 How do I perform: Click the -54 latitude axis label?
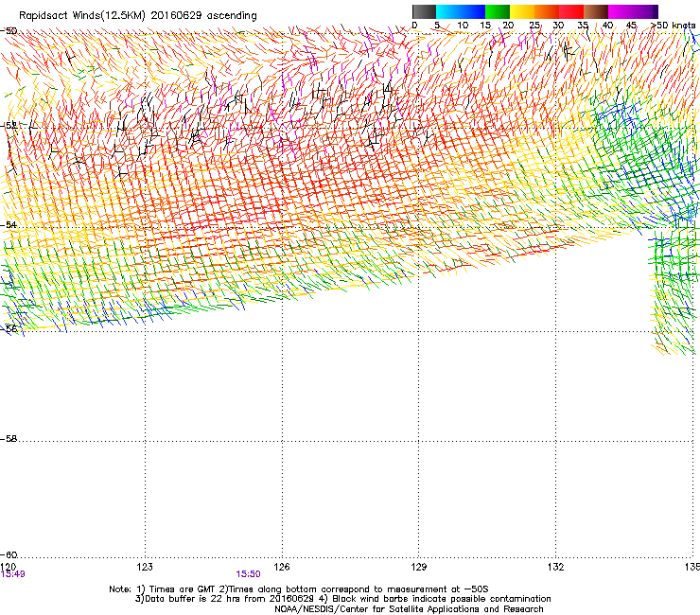9,225
